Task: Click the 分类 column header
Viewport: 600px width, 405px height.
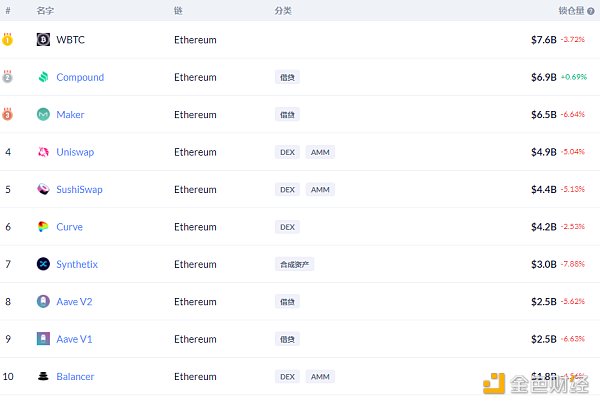Action: [283, 10]
